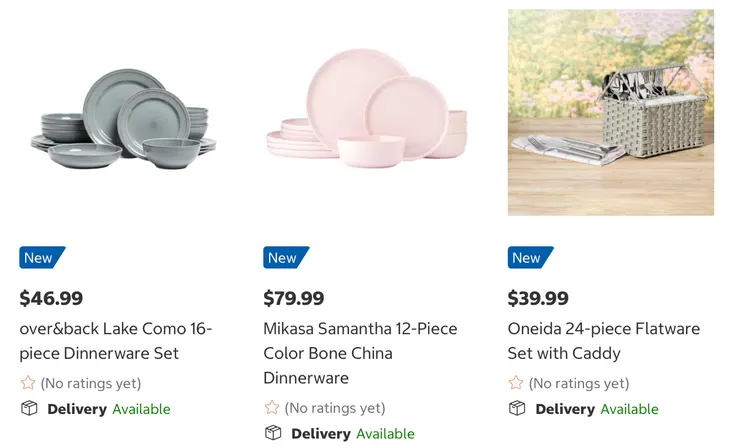Screen dimensions: 740x448
Task: Click the rating star under Oneida Flatware set
Action: [x=516, y=383]
